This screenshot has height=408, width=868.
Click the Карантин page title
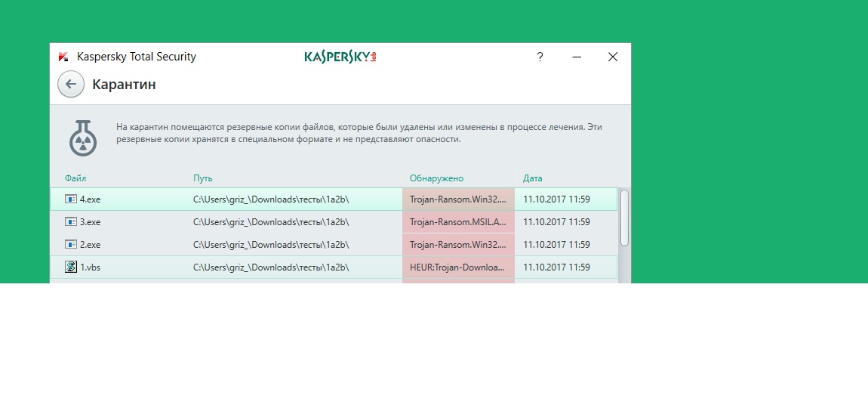(124, 85)
